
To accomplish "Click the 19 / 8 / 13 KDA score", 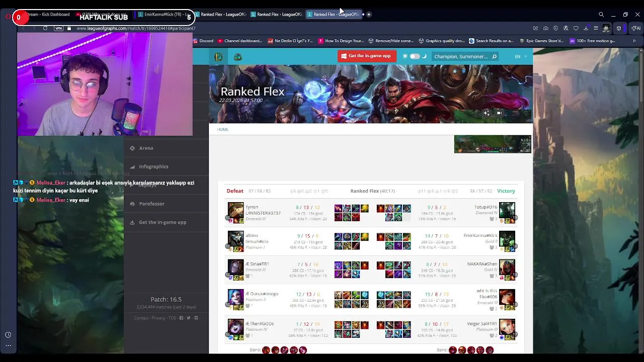I will click(437, 294).
